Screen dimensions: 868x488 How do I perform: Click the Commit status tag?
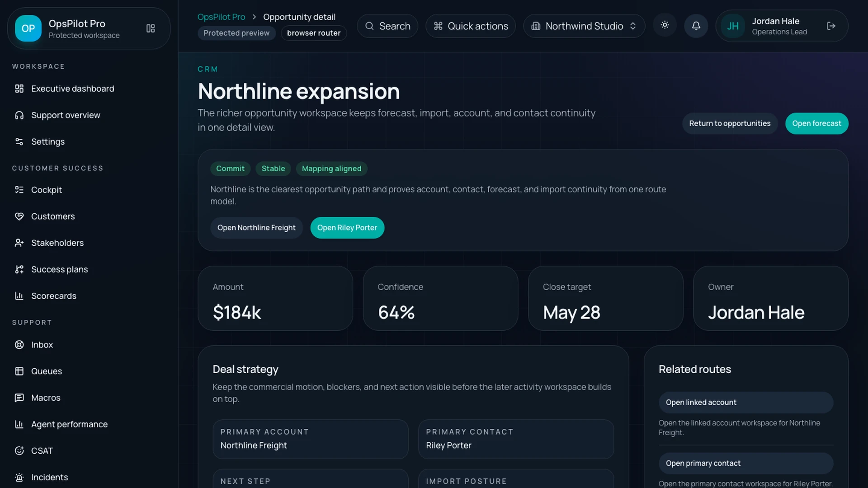point(230,169)
